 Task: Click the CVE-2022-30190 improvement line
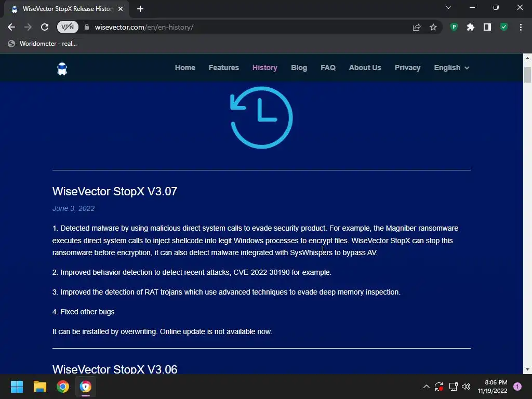(x=192, y=272)
